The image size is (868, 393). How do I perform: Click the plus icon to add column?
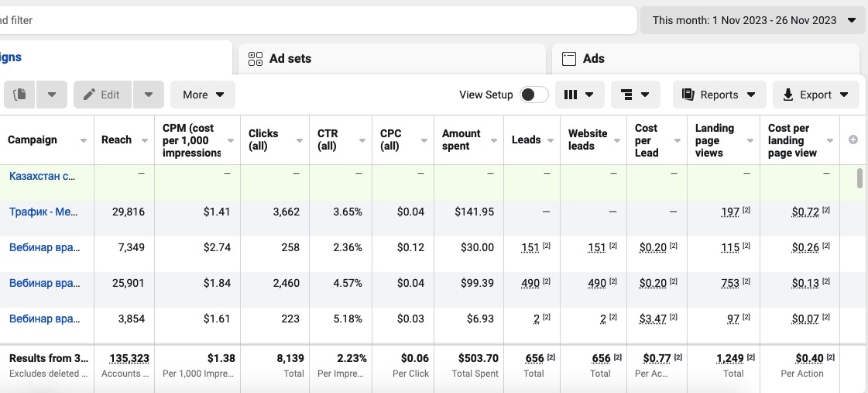(x=853, y=140)
